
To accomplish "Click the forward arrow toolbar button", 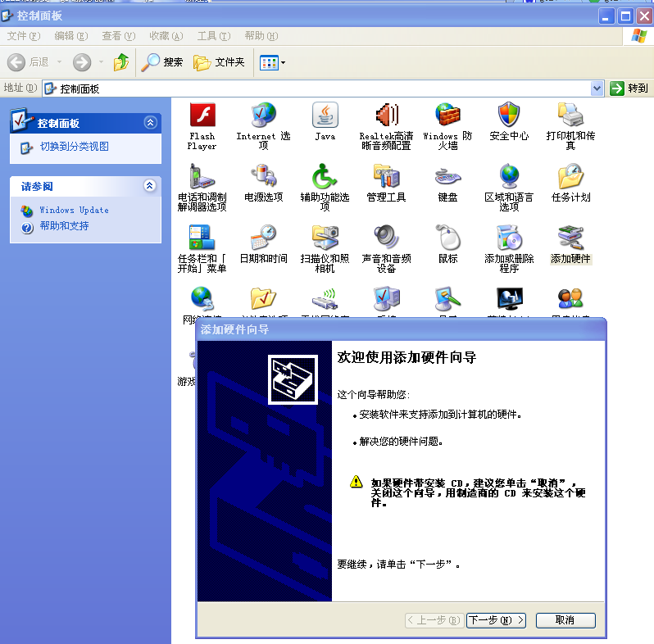I will (82, 62).
